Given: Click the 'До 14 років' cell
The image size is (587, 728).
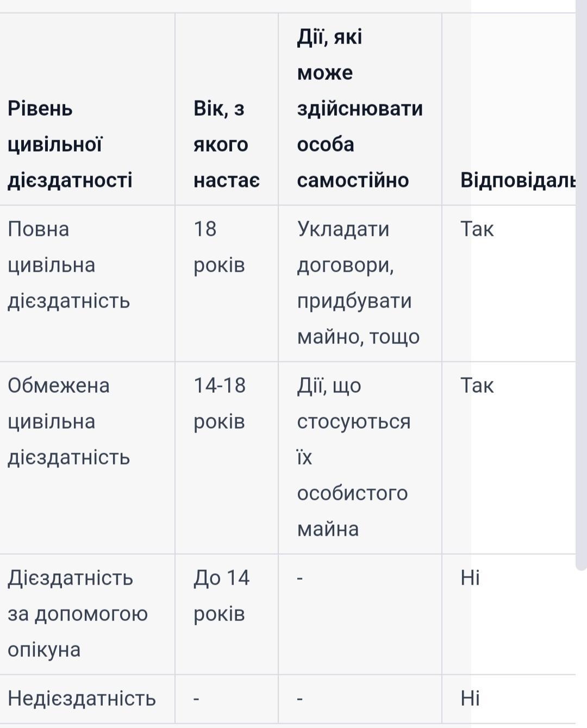Looking at the screenshot, I should click(x=221, y=596).
